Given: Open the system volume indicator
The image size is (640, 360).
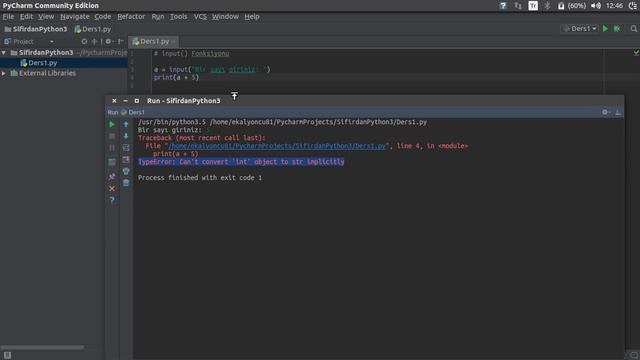Looking at the screenshot, I should 596,6.
